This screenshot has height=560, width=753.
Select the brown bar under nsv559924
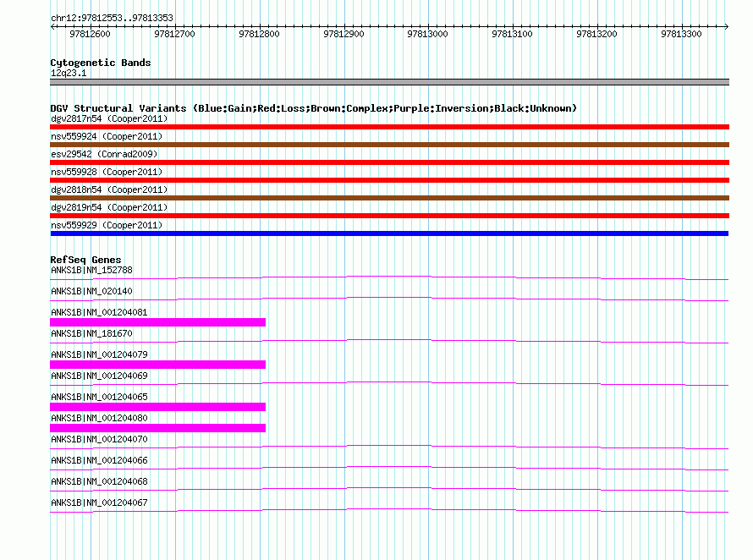point(389,145)
